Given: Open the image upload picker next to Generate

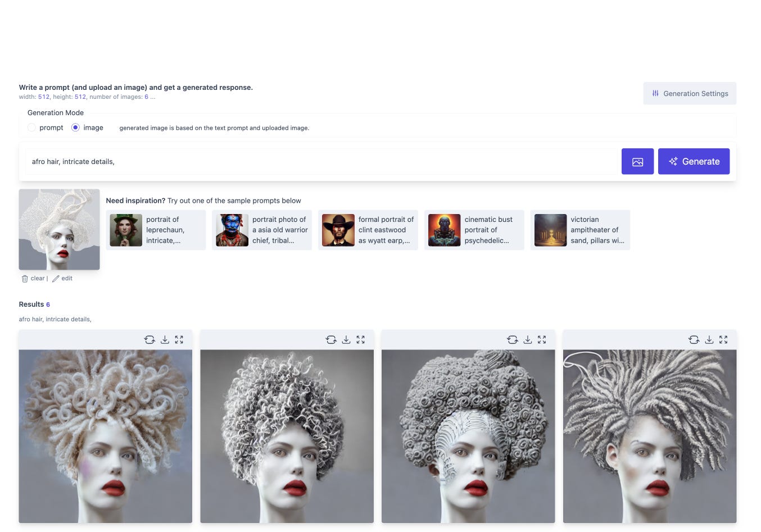Looking at the screenshot, I should point(637,161).
